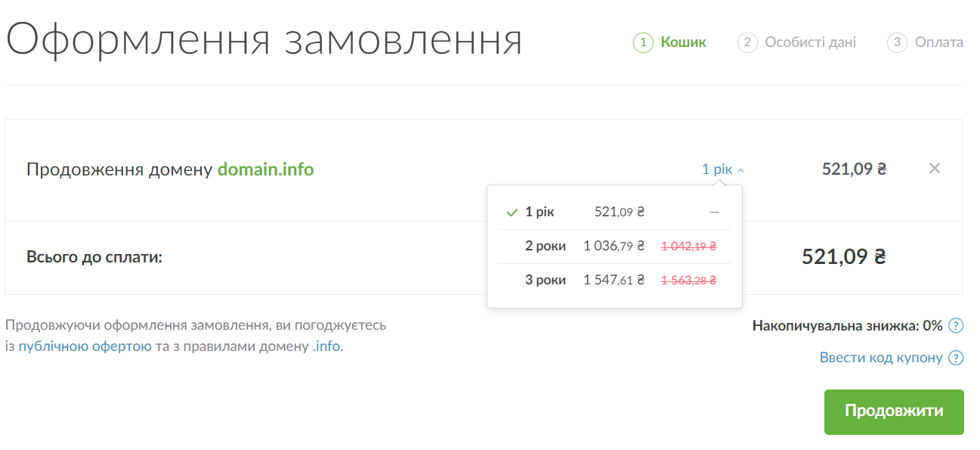Viewport: 980px width, 450px height.
Task: Click the crossed-out 1 563,28 ₴ price
Action: tap(688, 280)
